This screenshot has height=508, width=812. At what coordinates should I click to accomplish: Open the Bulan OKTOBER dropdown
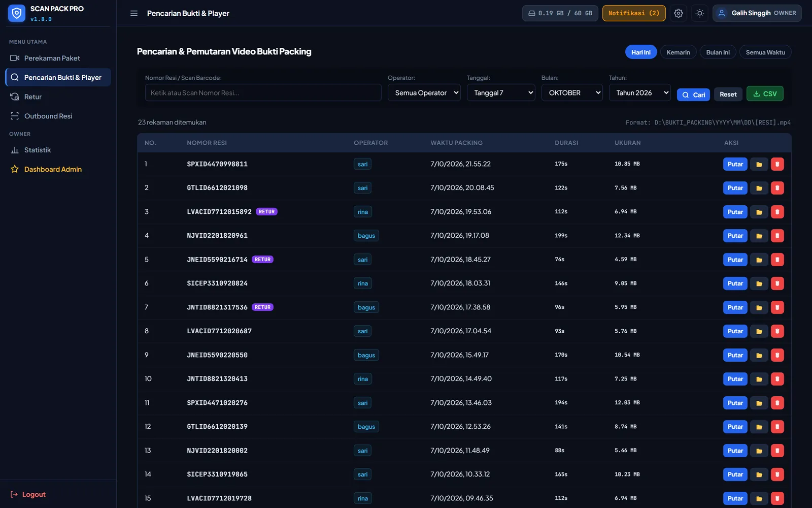click(x=572, y=92)
